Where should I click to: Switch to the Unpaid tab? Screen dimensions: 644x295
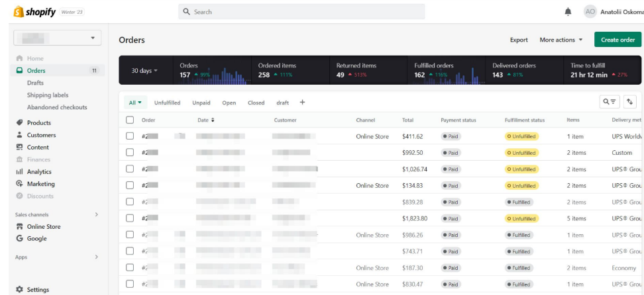click(201, 103)
